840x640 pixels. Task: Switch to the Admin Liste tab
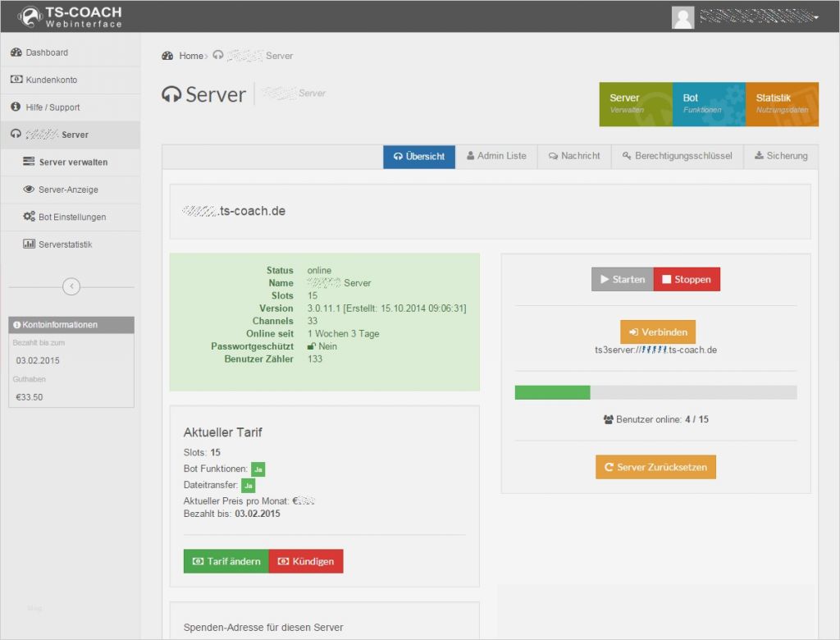(495, 156)
